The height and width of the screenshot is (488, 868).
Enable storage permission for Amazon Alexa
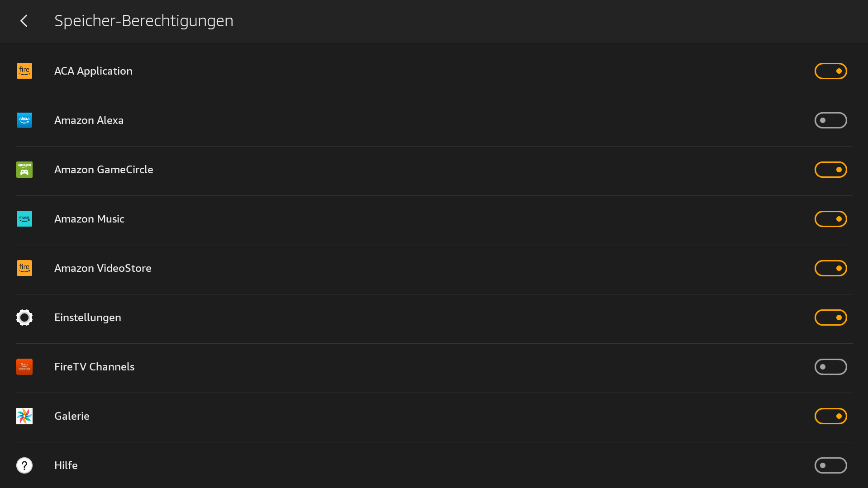tap(830, 120)
